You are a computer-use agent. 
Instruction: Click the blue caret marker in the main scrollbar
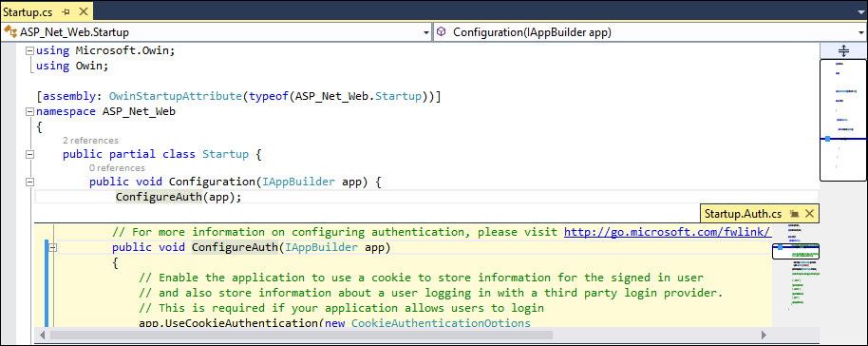[827, 139]
